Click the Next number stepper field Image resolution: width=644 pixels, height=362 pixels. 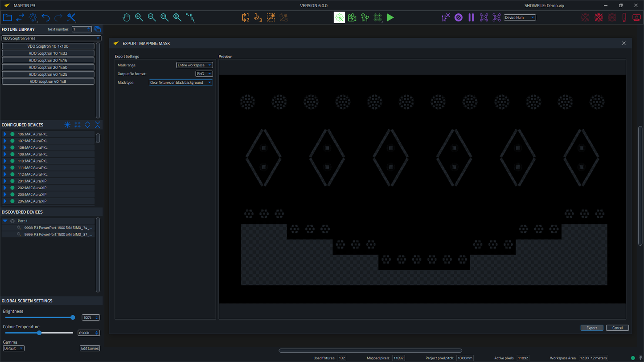82,29
